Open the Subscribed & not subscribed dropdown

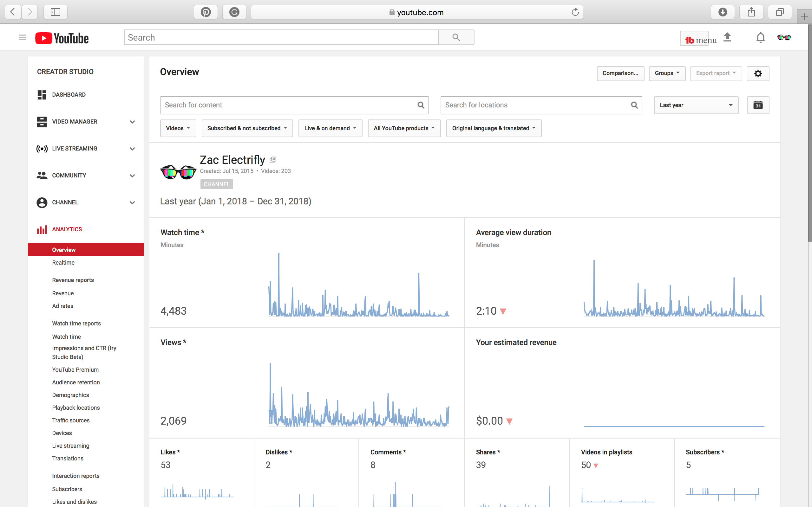coord(247,128)
